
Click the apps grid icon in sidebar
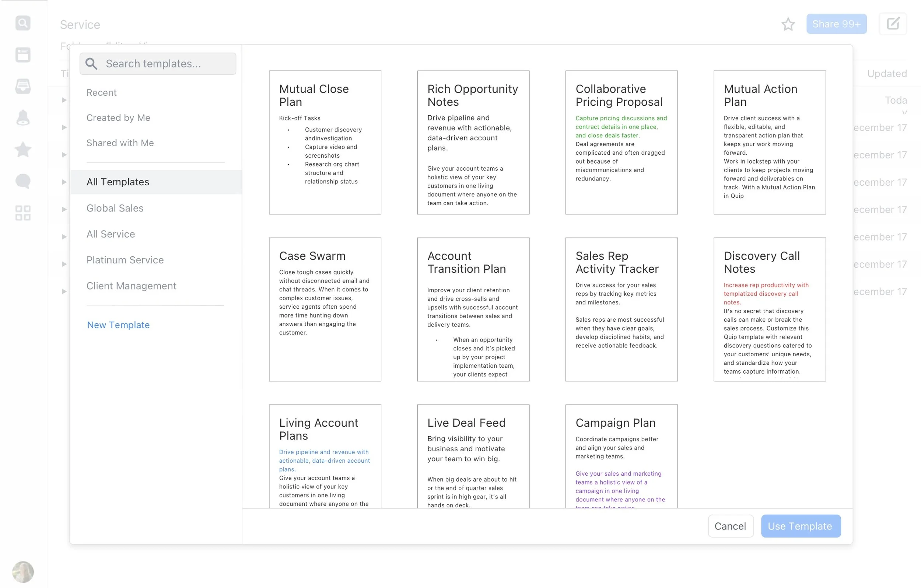23,213
